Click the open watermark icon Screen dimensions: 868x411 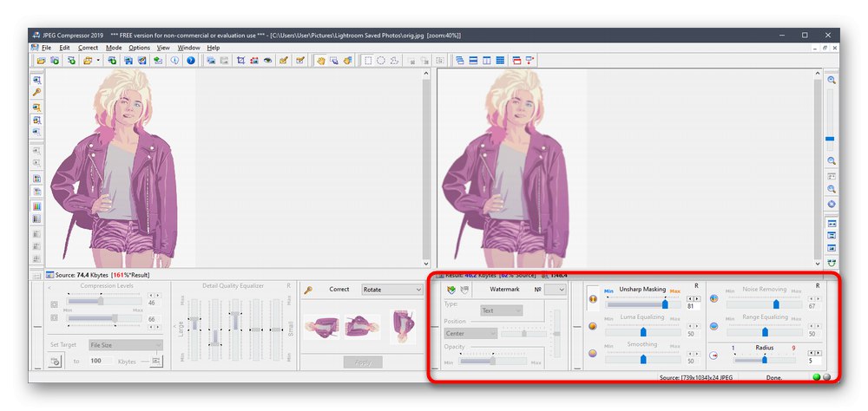coord(450,290)
